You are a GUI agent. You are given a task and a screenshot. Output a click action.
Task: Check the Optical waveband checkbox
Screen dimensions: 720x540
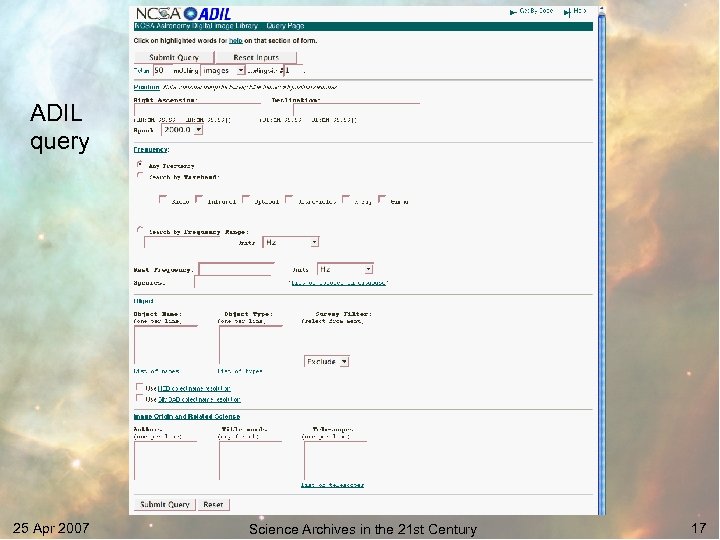point(246,199)
